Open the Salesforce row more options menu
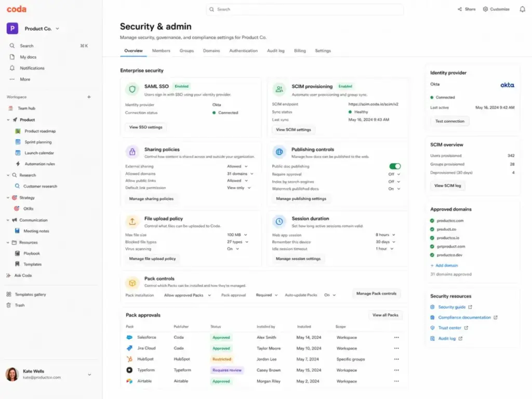The width and height of the screenshot is (532, 399). pos(396,338)
